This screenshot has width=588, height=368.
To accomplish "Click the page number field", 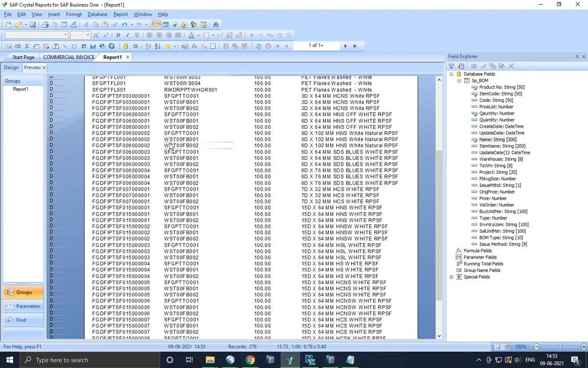I will 316,46.
